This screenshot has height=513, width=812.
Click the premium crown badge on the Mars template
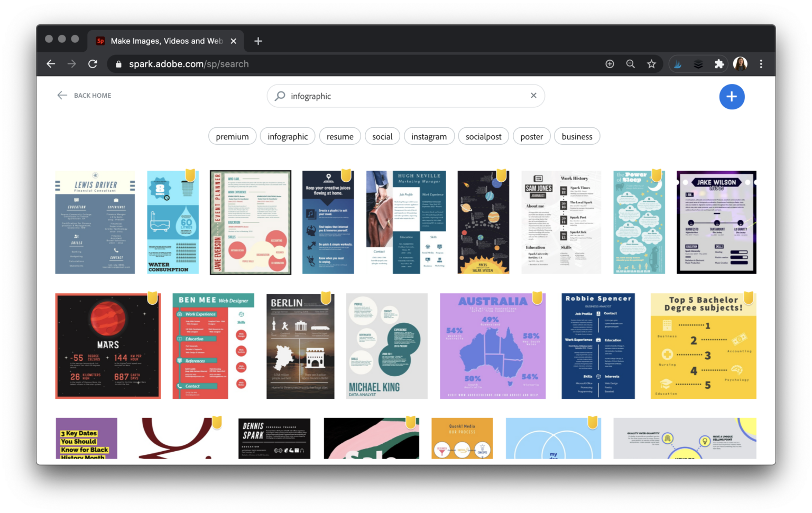153,299
